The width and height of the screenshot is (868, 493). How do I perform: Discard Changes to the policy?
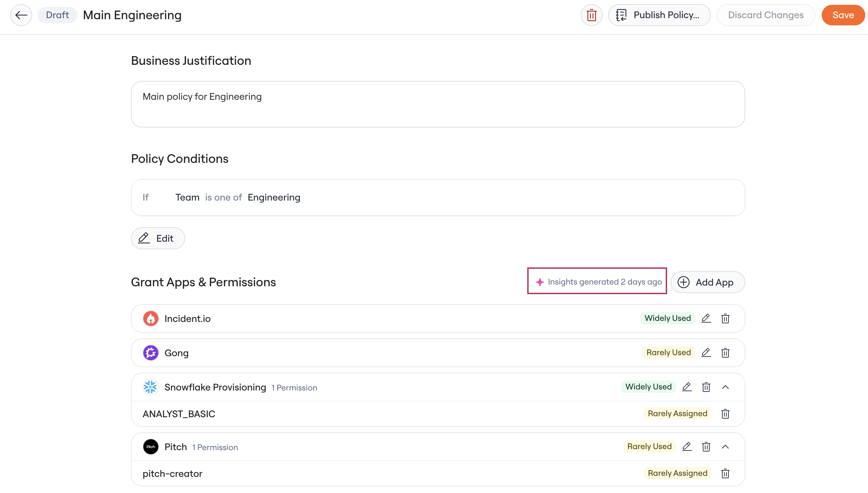click(x=765, y=15)
